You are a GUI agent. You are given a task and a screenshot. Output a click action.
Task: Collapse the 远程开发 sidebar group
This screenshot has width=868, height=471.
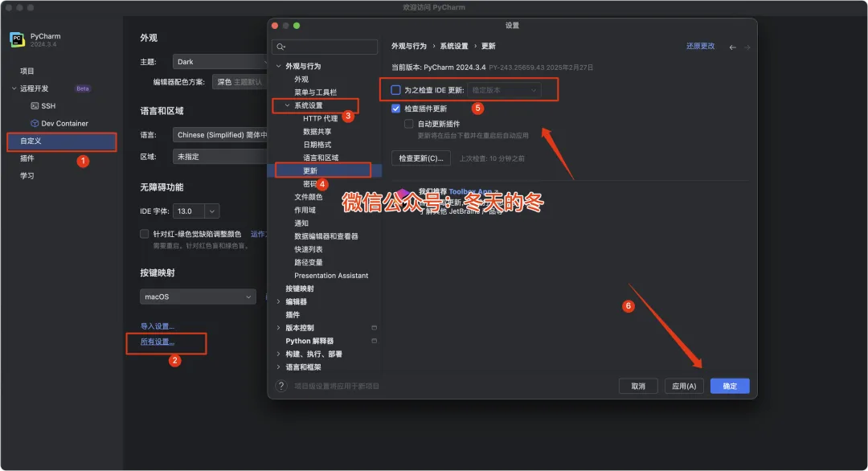pos(14,88)
